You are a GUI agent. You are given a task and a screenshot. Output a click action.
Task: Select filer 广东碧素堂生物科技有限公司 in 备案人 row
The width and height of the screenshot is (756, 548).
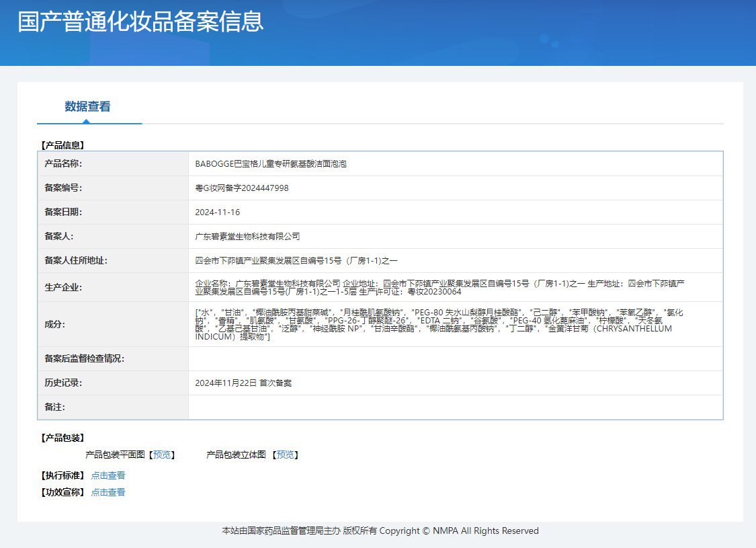(247, 237)
